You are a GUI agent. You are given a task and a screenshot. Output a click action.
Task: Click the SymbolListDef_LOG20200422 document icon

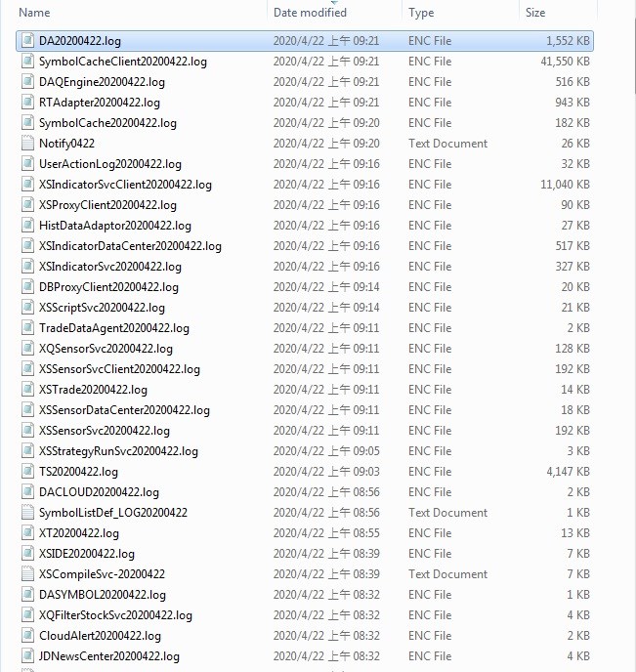27,513
